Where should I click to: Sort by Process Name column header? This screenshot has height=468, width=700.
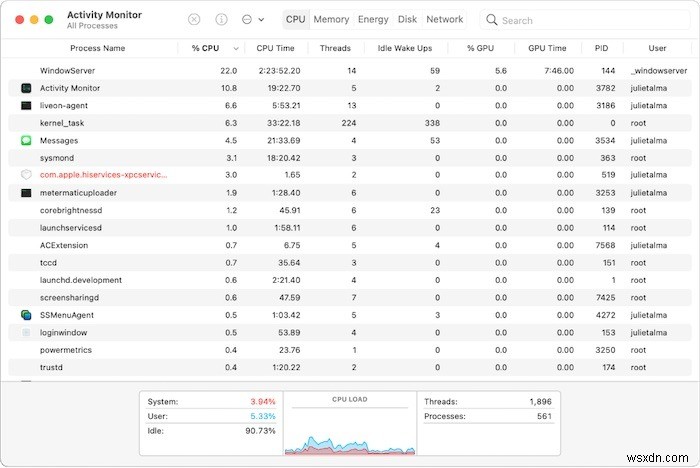pyautogui.click(x=99, y=48)
